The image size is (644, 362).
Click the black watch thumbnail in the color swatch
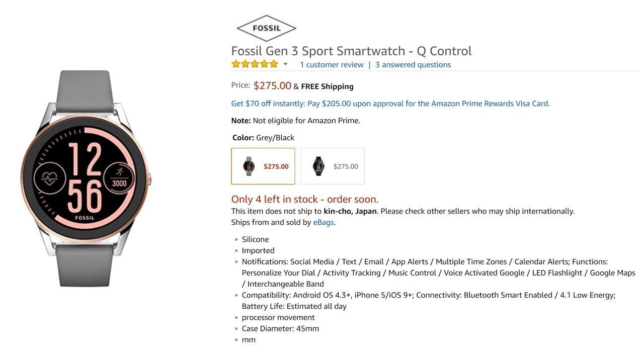click(318, 166)
